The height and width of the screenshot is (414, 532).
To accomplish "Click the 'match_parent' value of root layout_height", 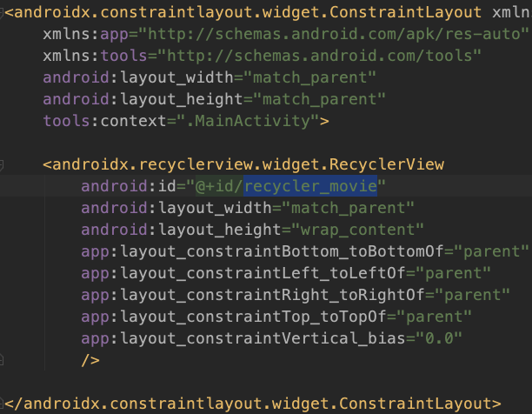I will pos(319,100).
